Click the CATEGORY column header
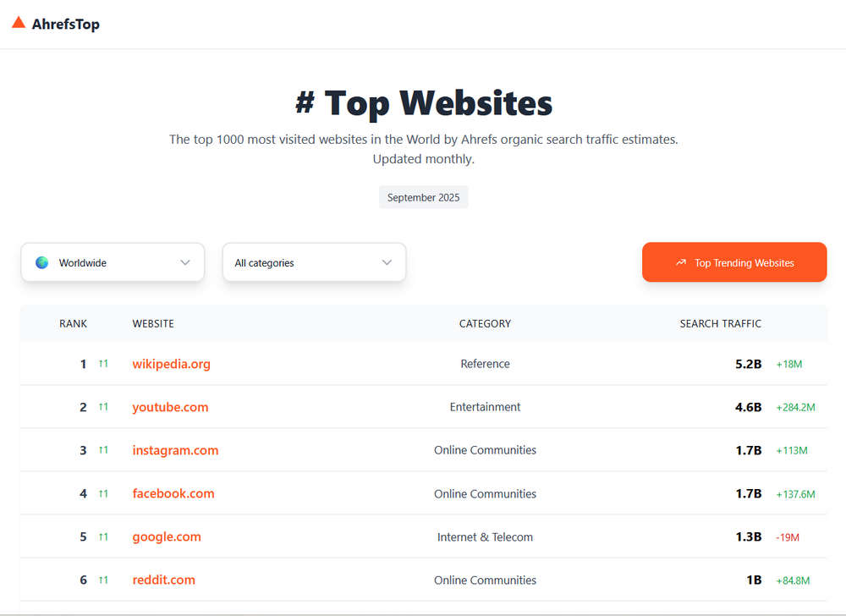 tap(485, 323)
